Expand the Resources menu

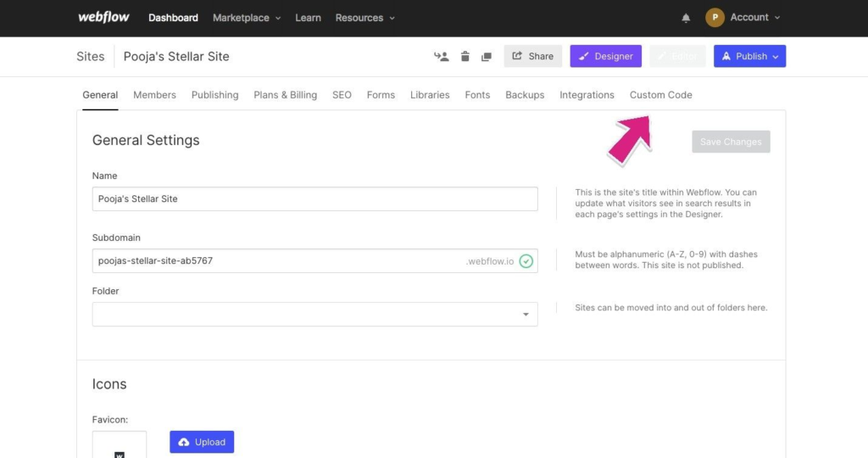(x=365, y=18)
